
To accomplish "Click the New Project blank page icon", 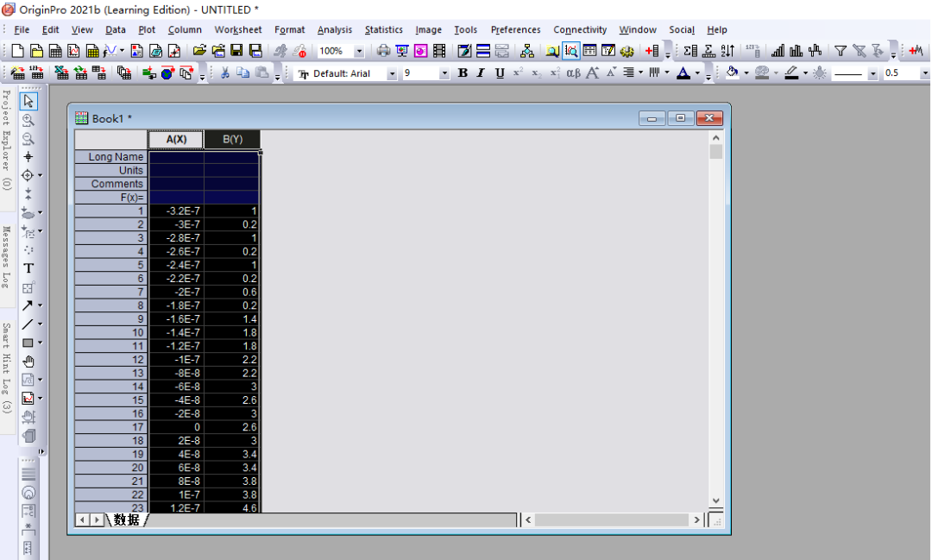I will coord(15,51).
